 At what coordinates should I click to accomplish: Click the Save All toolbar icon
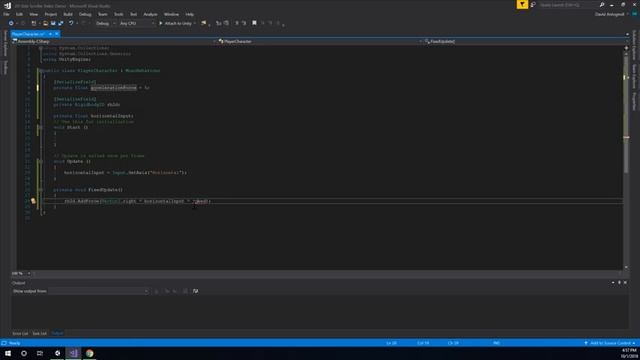tap(61, 23)
